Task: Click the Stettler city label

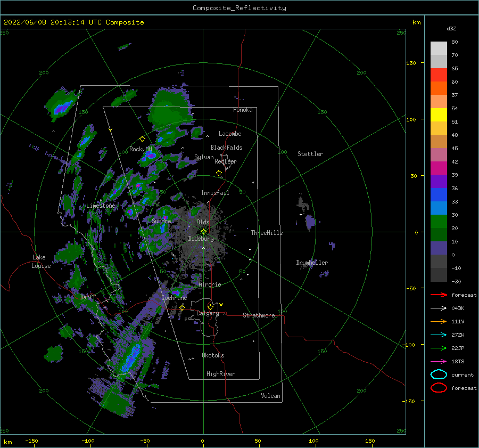Action: (310, 154)
